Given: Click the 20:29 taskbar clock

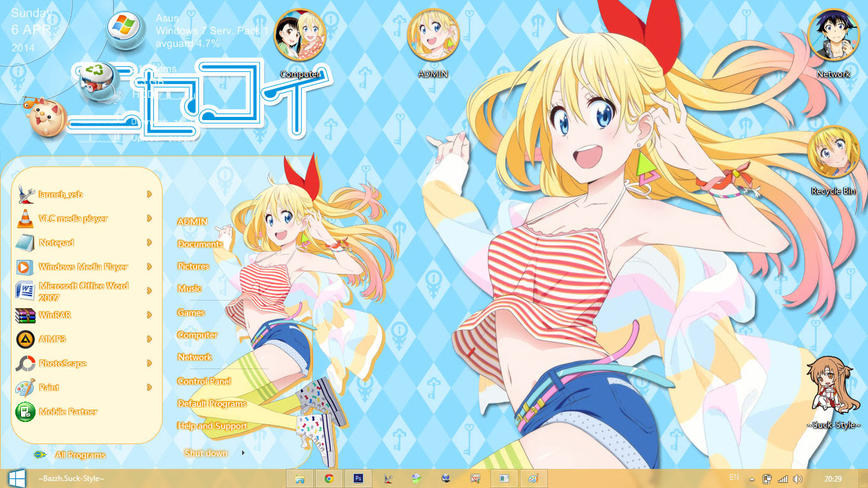Looking at the screenshot, I should click(x=833, y=479).
